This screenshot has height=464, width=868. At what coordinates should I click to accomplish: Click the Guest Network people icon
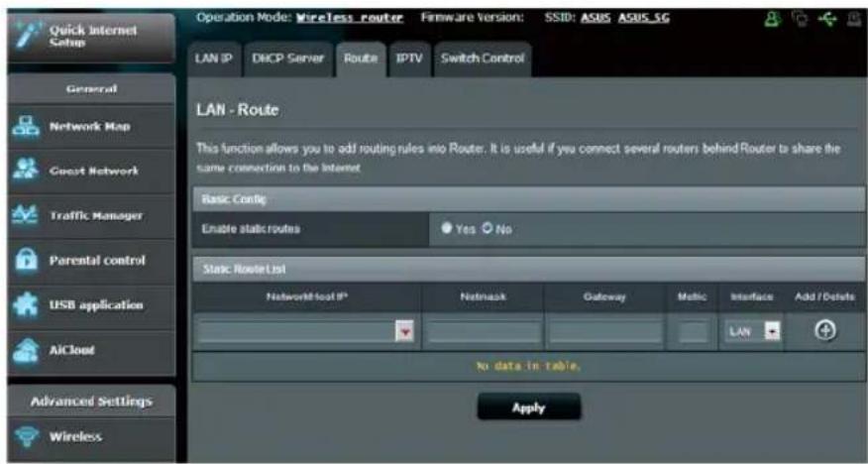point(26,170)
